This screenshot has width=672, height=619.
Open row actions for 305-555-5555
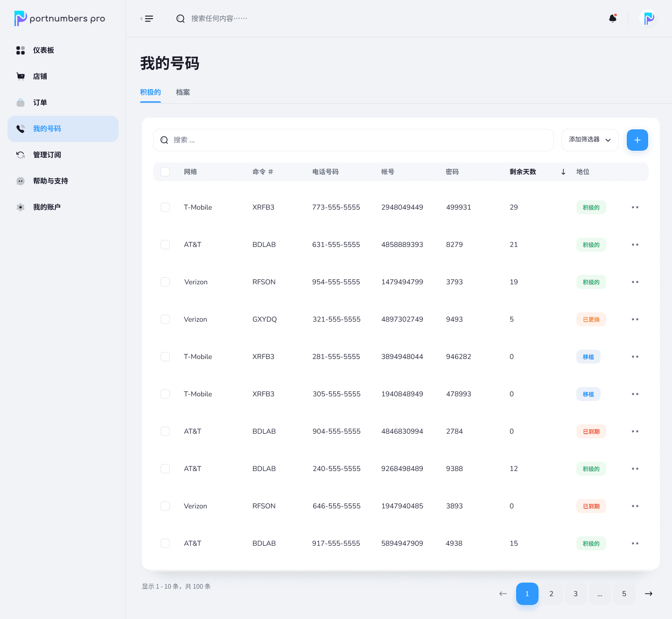coord(635,394)
